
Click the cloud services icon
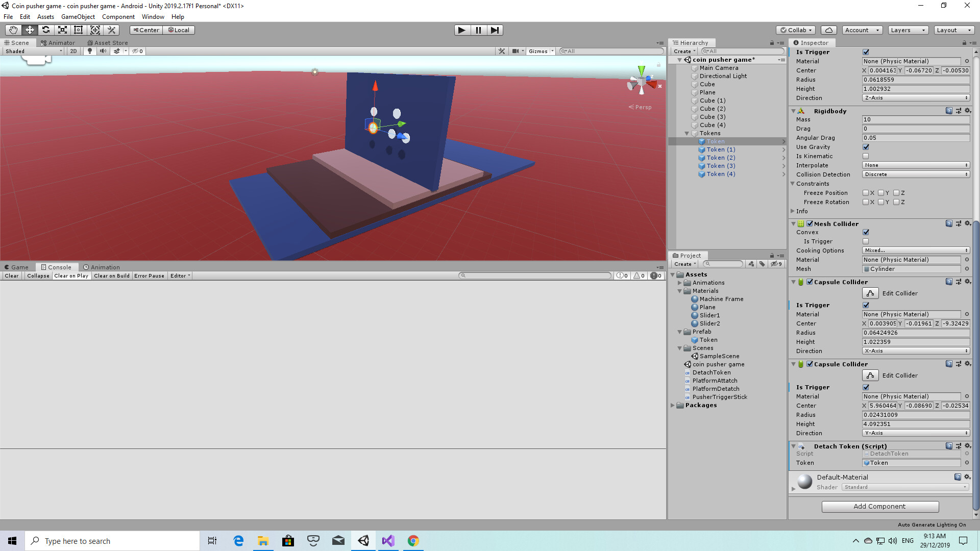[x=829, y=30]
